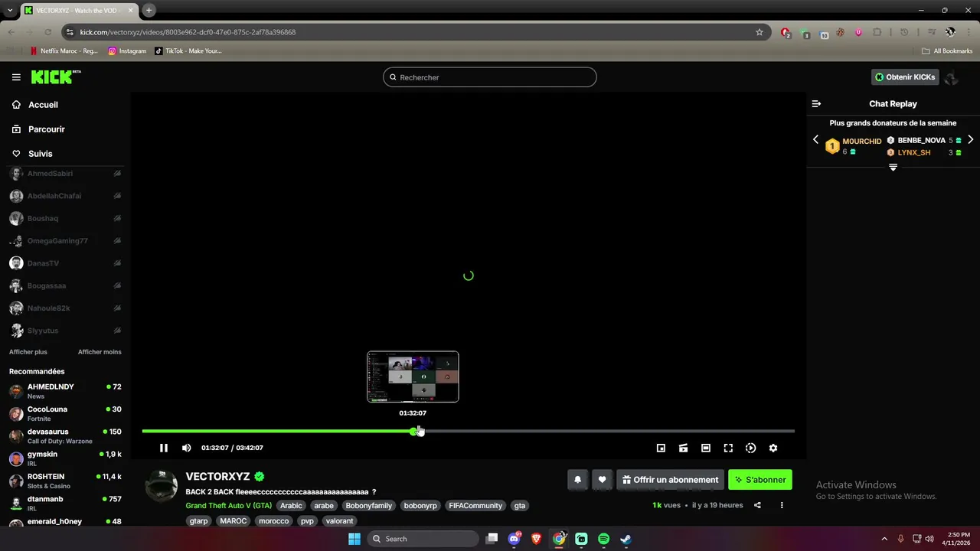980x551 pixels.
Task: Select the Arabic tag
Action: point(291,506)
